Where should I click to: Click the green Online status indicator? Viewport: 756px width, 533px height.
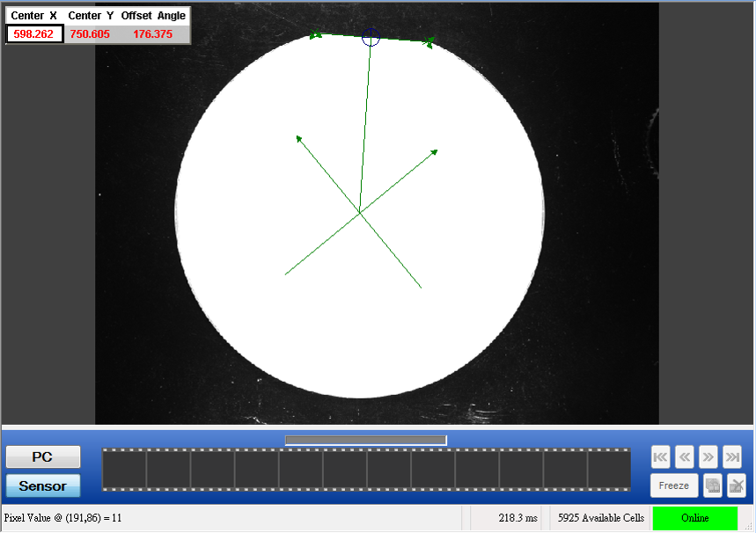[x=694, y=518]
